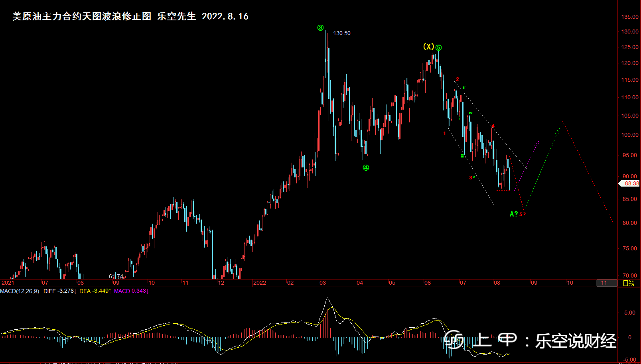Click the 95.00 price axis label
This screenshot has width=641, height=364.
tap(630, 155)
